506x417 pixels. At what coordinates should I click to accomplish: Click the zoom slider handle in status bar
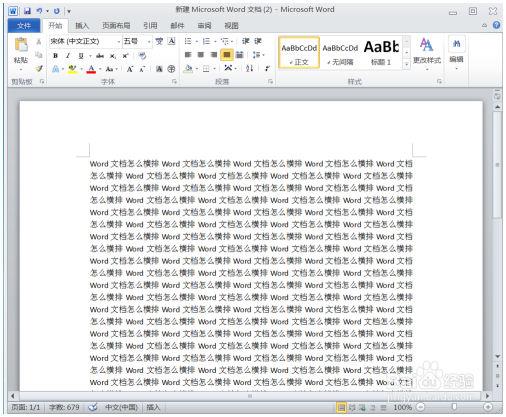coord(454,407)
